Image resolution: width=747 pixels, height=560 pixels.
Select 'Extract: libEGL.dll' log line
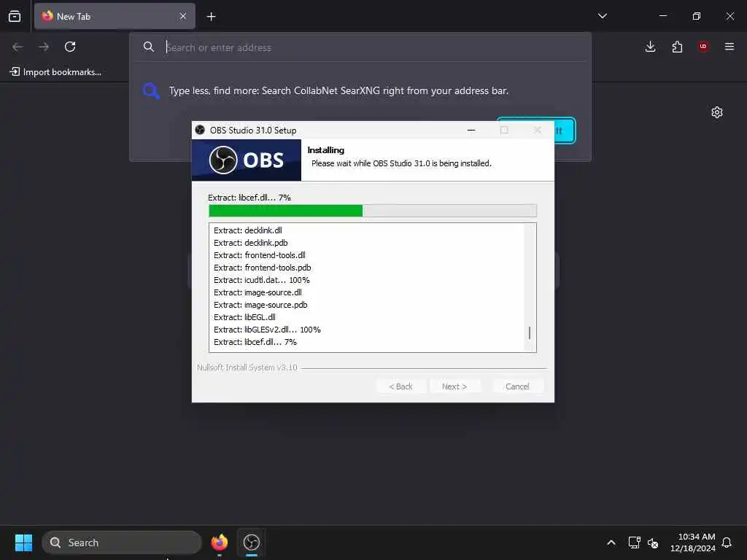coord(244,317)
